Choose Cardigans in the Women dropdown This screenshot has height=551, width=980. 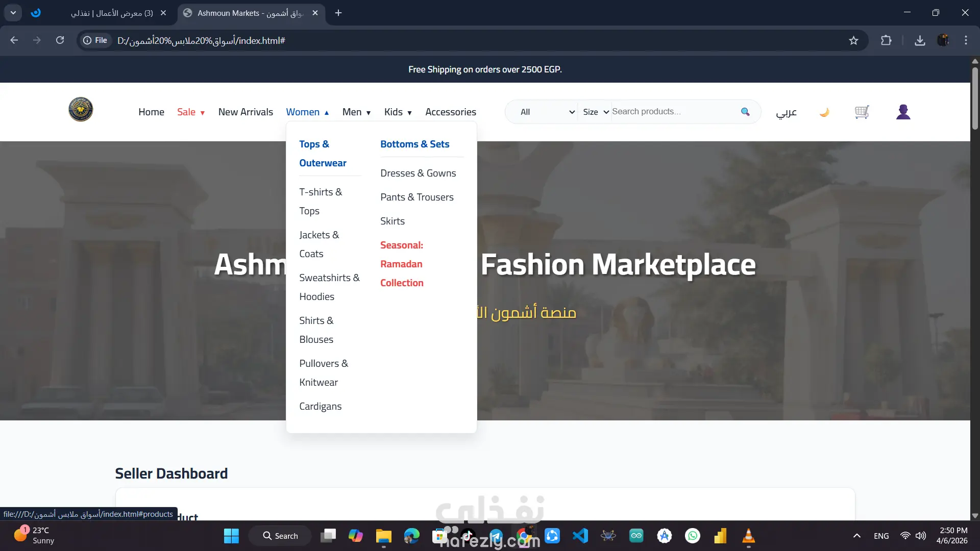coord(320,406)
